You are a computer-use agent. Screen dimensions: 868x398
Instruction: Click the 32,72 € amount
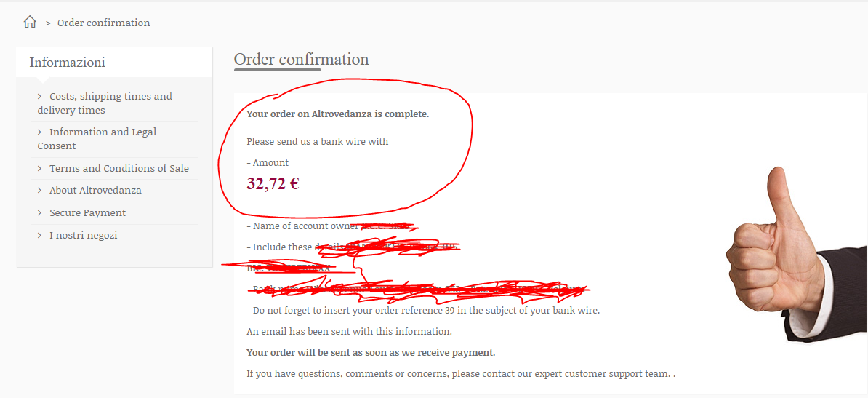point(273,183)
